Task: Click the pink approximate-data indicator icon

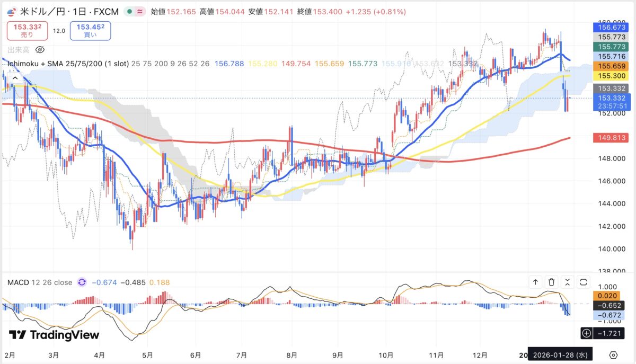Action: click(x=140, y=12)
